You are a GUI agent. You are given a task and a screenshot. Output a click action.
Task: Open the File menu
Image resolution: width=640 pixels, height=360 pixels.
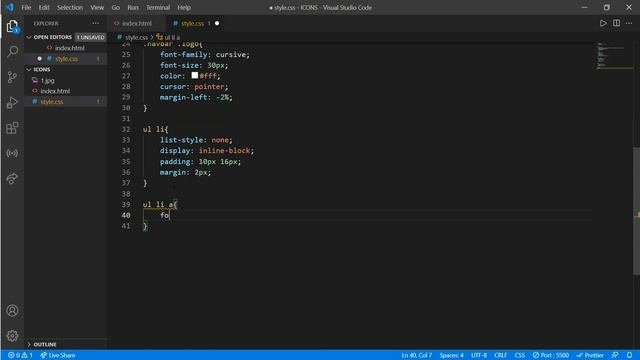(x=26, y=7)
